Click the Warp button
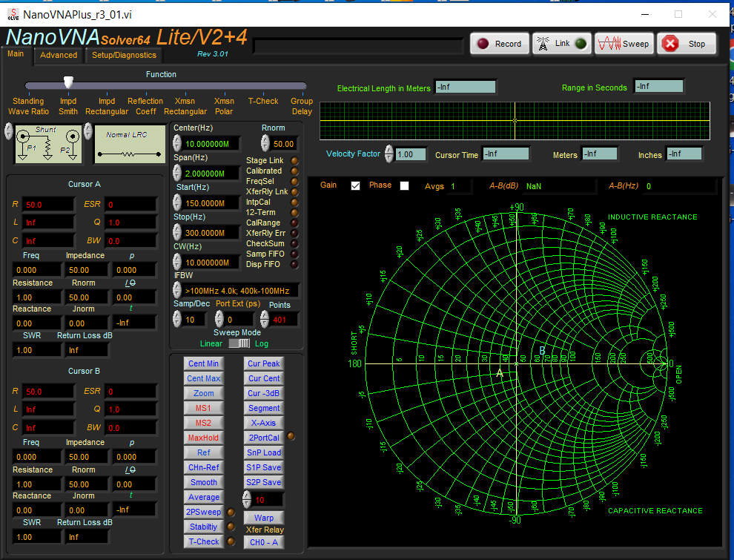 pos(264,518)
